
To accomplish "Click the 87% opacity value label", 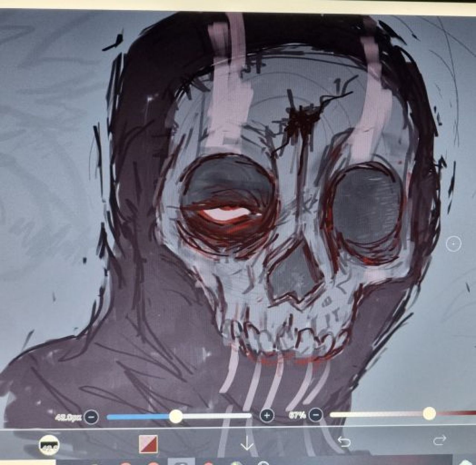I will coord(297,415).
